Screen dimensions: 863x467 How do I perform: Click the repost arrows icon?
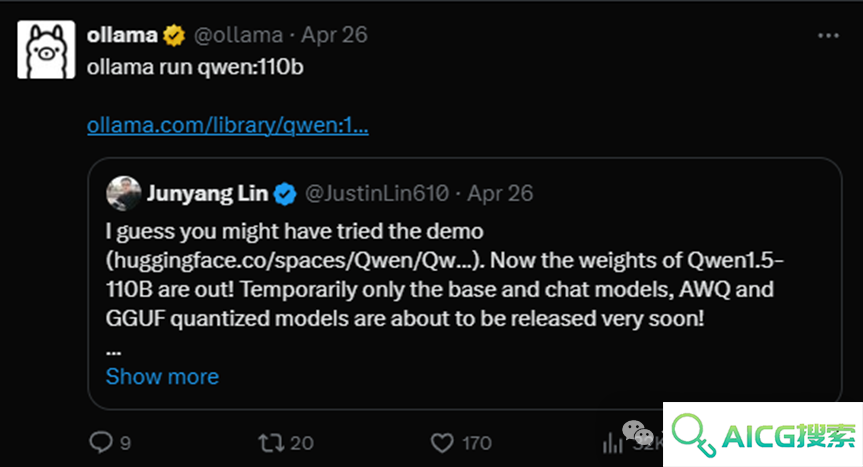[x=271, y=443]
